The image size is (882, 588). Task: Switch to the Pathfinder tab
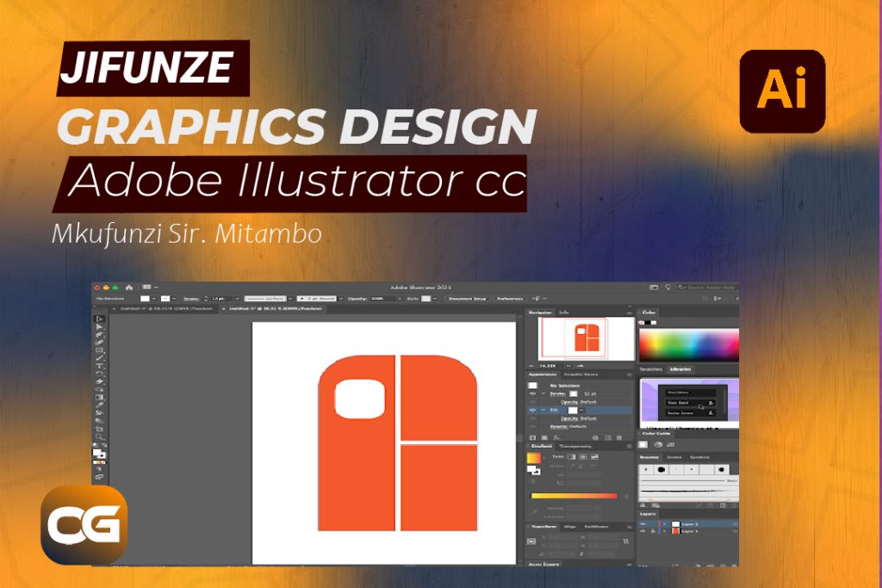click(x=596, y=527)
